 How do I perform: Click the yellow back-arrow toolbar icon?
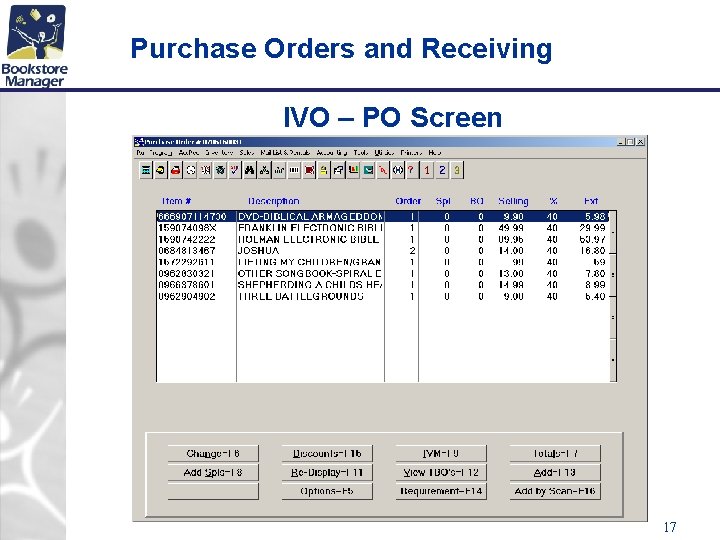160,170
